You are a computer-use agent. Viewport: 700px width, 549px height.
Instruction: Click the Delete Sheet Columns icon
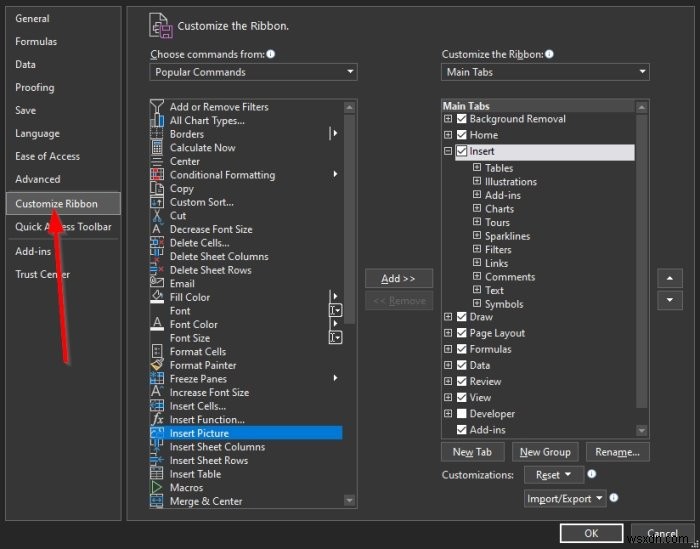point(157,256)
